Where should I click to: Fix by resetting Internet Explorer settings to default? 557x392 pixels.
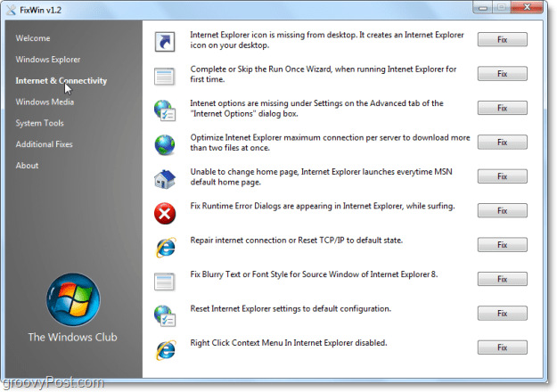(503, 314)
